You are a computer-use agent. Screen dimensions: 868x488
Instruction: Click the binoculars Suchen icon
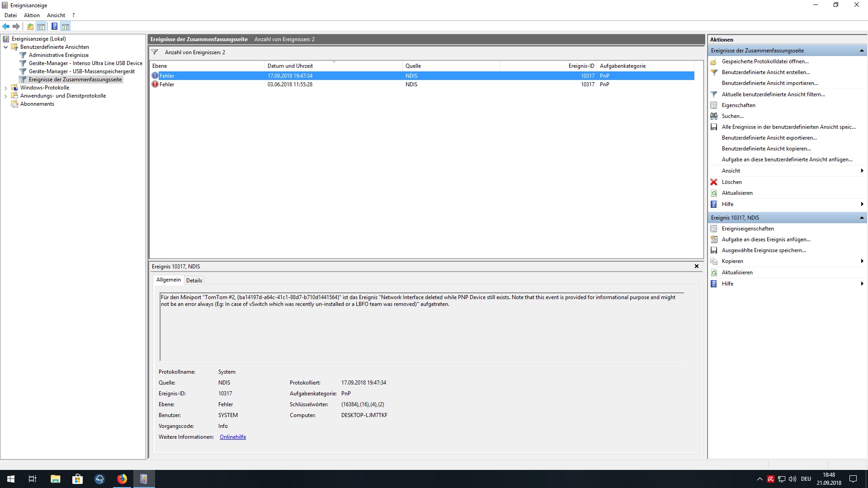(714, 116)
